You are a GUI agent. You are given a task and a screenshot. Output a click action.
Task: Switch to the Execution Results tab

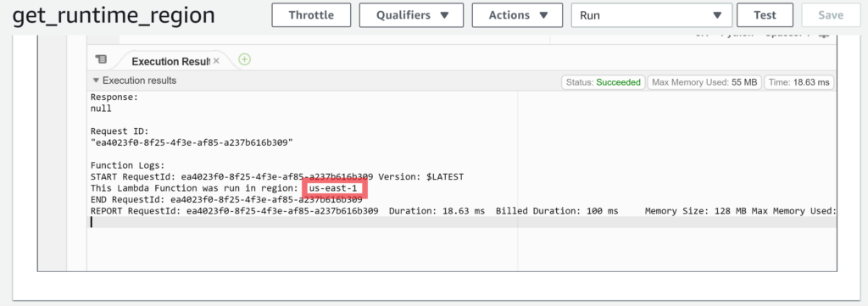pyautogui.click(x=170, y=61)
